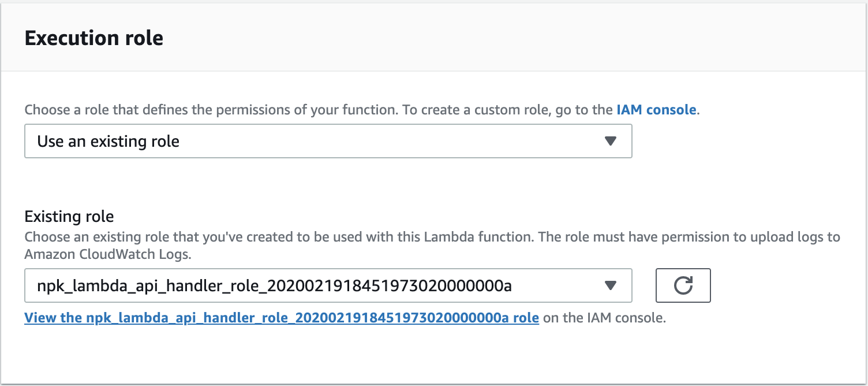Click the arrow on the execution role type dropdown
The height and width of the screenshot is (386, 868).
point(611,141)
